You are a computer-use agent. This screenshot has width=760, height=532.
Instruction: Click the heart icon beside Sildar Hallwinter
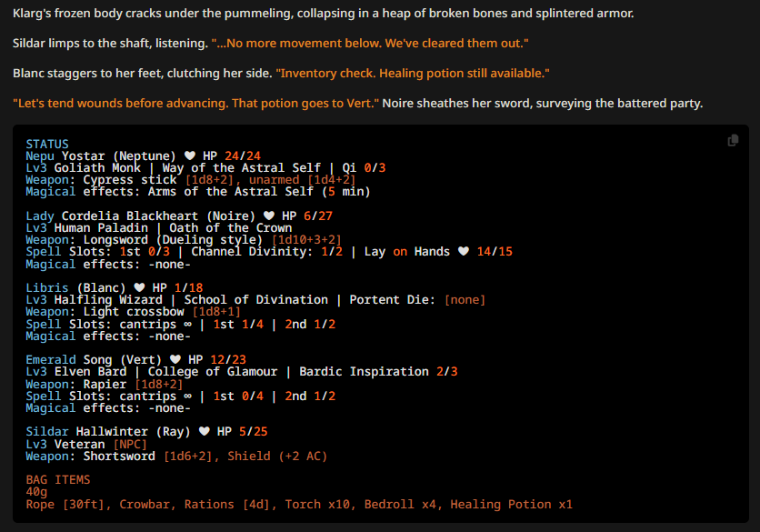click(x=205, y=431)
